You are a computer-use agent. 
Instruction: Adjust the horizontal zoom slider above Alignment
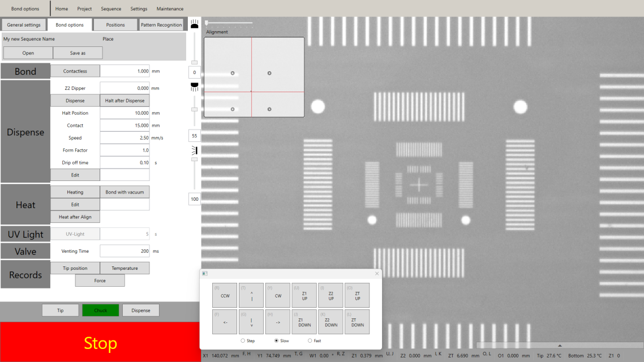207,23
